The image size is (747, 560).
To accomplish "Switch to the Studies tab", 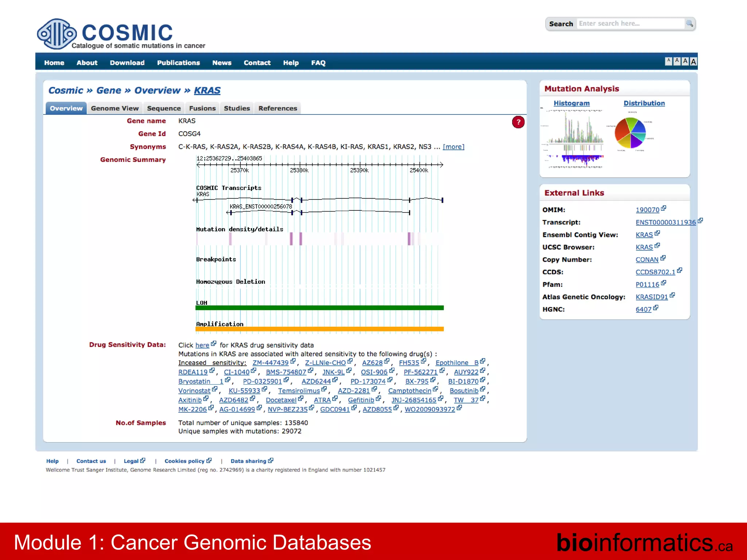I will pos(237,108).
